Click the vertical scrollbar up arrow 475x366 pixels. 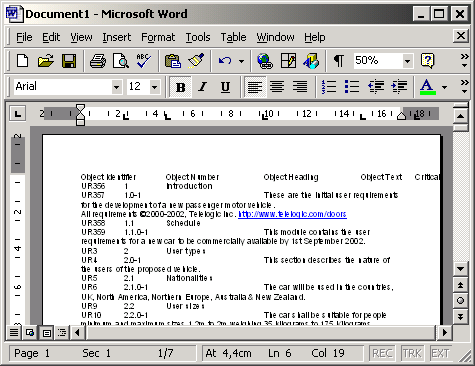[460, 116]
